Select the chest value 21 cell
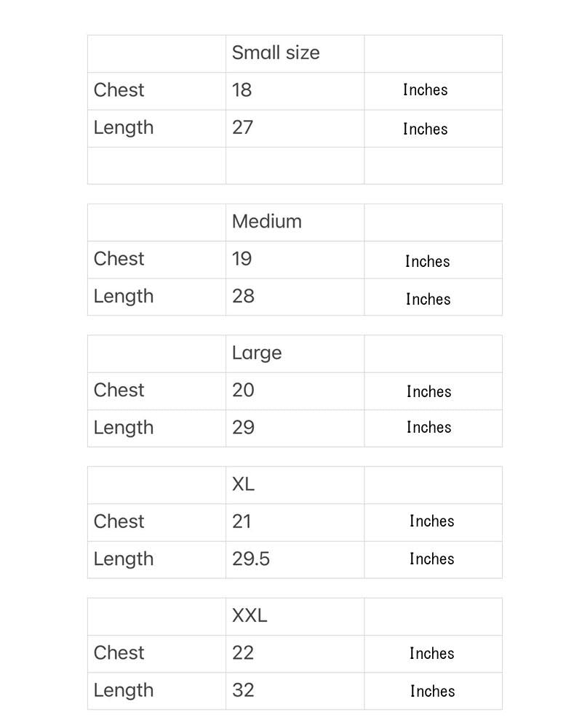The width and height of the screenshot is (582, 728). (242, 521)
